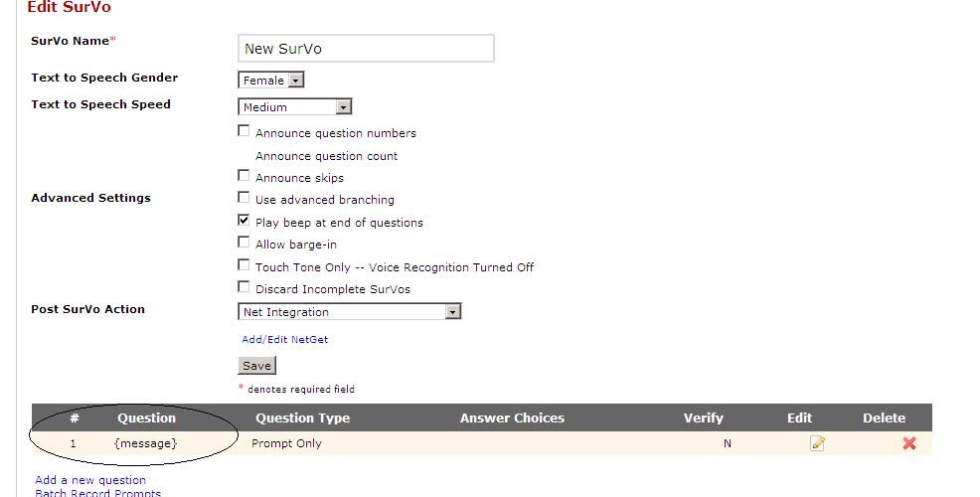
Task: Click the red X delete icon
Action: pos(908,443)
